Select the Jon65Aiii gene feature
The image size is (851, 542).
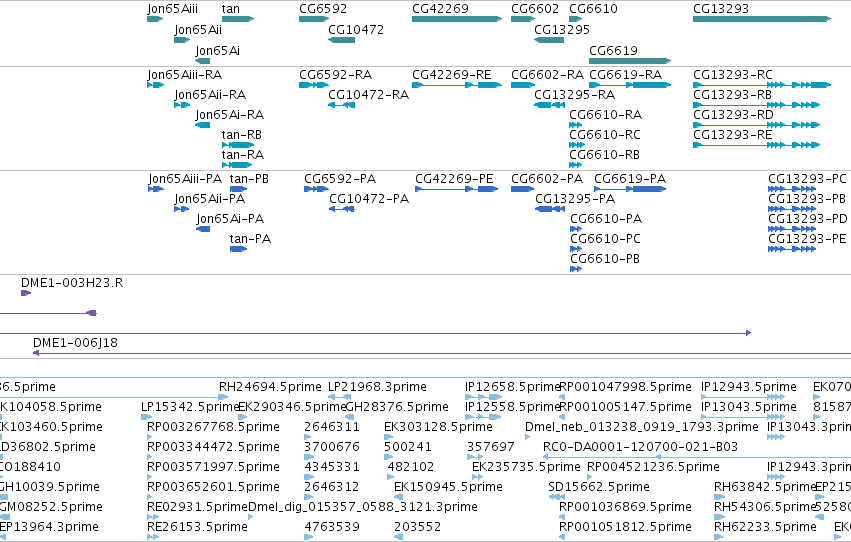[155, 19]
